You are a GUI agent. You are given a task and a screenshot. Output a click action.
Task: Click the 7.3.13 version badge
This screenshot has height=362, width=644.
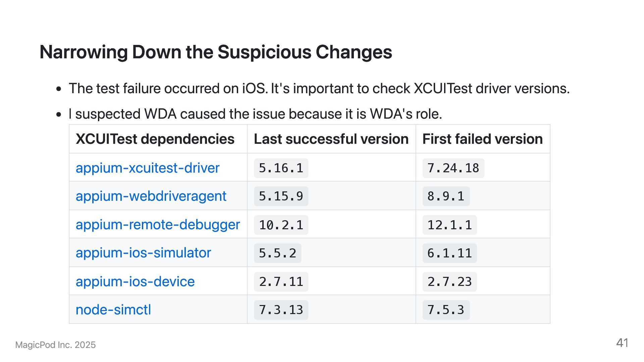pos(281,310)
